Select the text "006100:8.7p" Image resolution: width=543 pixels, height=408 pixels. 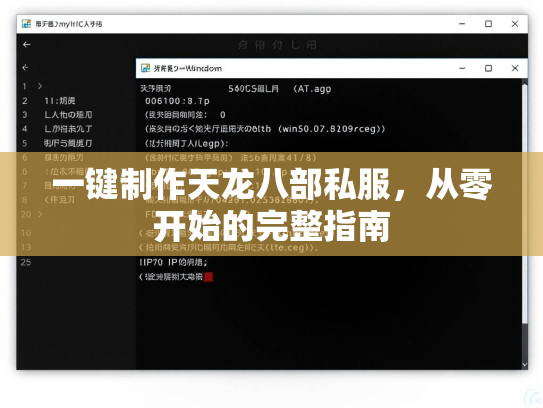coord(177,101)
